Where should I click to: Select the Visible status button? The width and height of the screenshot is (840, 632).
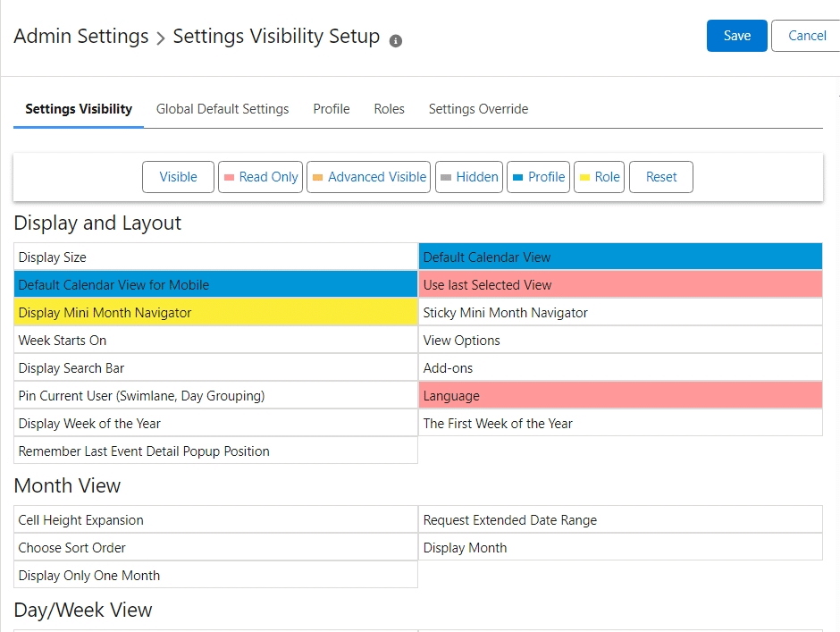click(x=178, y=177)
